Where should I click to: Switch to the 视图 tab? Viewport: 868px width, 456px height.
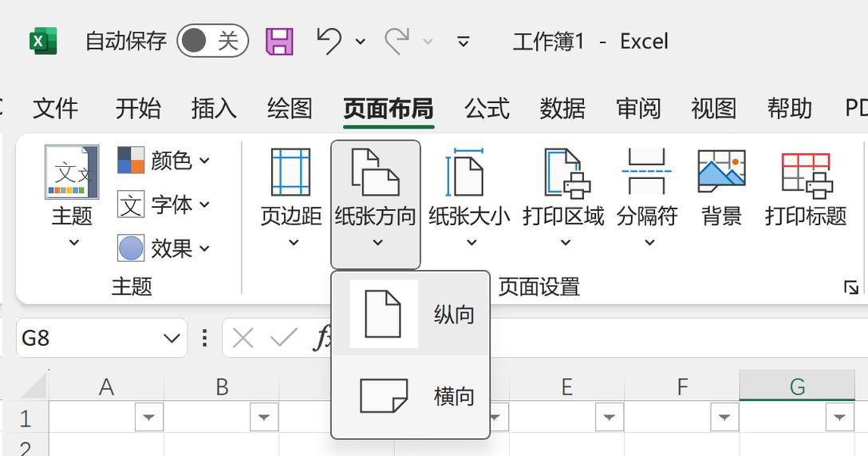pyautogui.click(x=713, y=108)
